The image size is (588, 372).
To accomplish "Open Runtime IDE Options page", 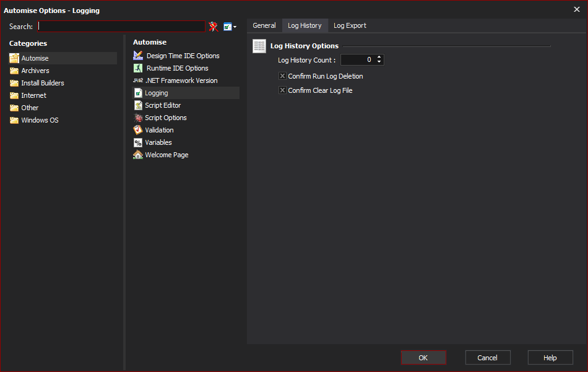I will click(178, 68).
